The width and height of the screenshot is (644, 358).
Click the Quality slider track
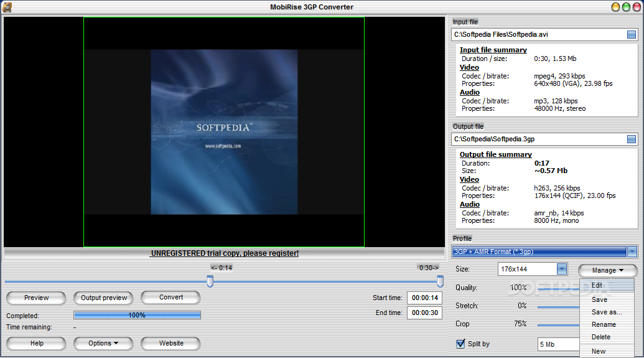[x=559, y=289]
